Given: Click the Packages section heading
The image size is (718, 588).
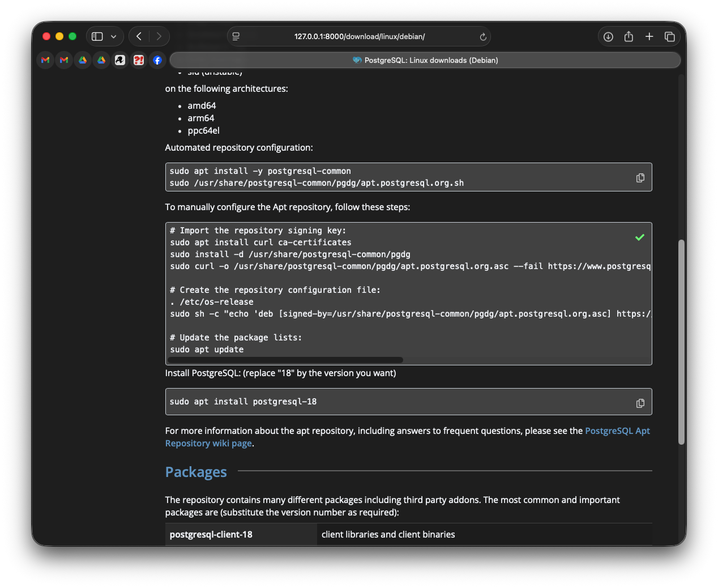Looking at the screenshot, I should click(196, 472).
